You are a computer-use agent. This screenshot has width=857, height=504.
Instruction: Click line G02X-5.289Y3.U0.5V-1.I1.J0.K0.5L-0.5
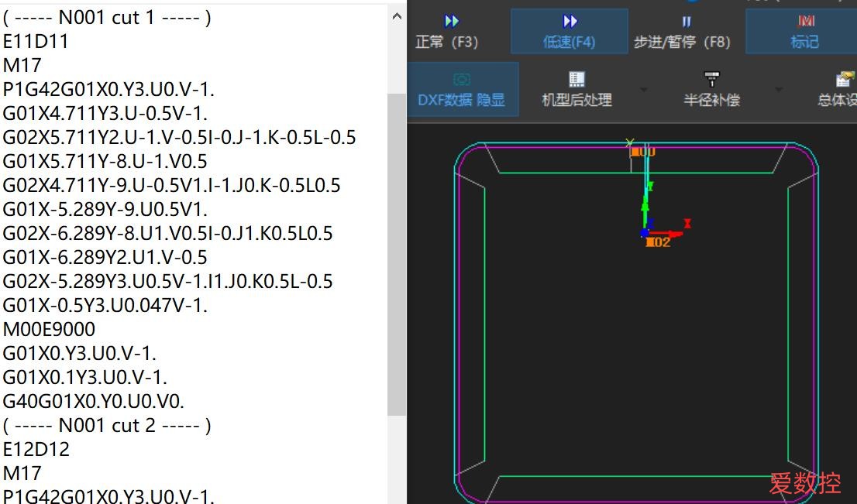point(168,282)
